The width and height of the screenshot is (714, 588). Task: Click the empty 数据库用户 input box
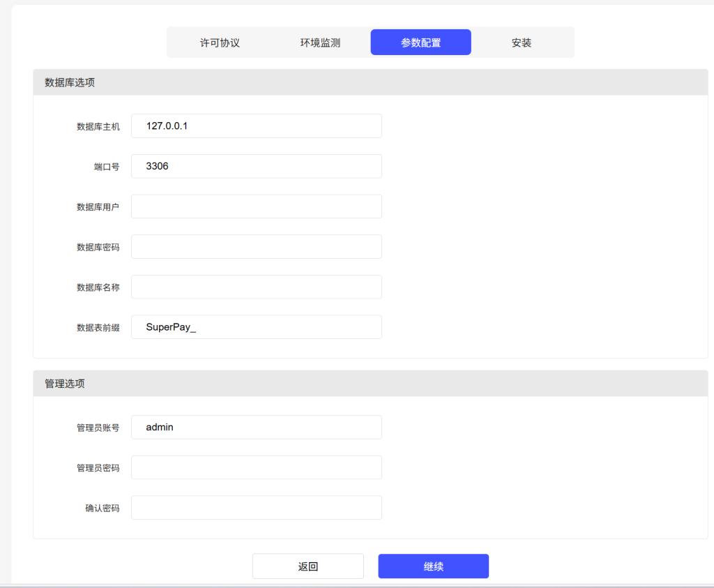(x=256, y=206)
